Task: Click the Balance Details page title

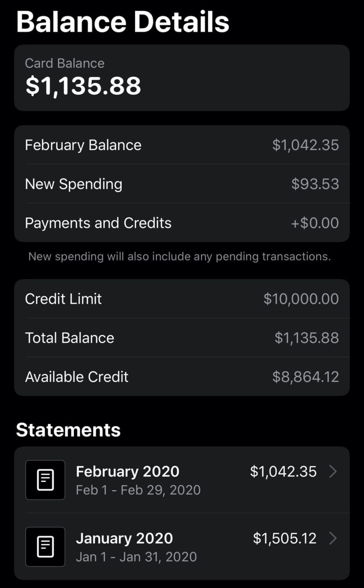Action: [123, 22]
